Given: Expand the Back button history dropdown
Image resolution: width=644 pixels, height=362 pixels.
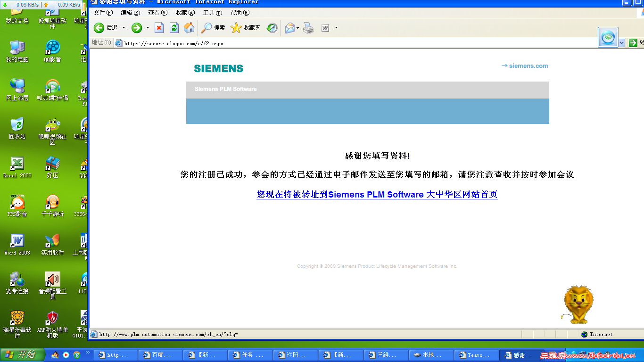Looking at the screenshot, I should [124, 28].
